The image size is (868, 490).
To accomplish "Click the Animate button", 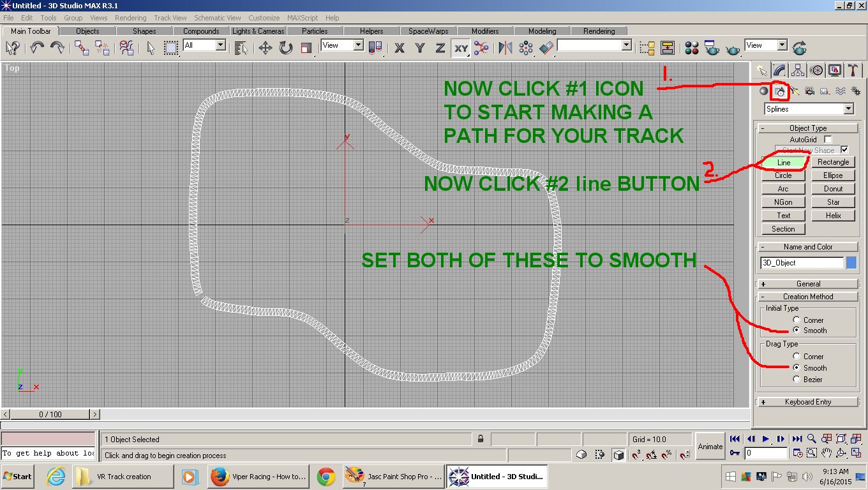I will pos(710,447).
